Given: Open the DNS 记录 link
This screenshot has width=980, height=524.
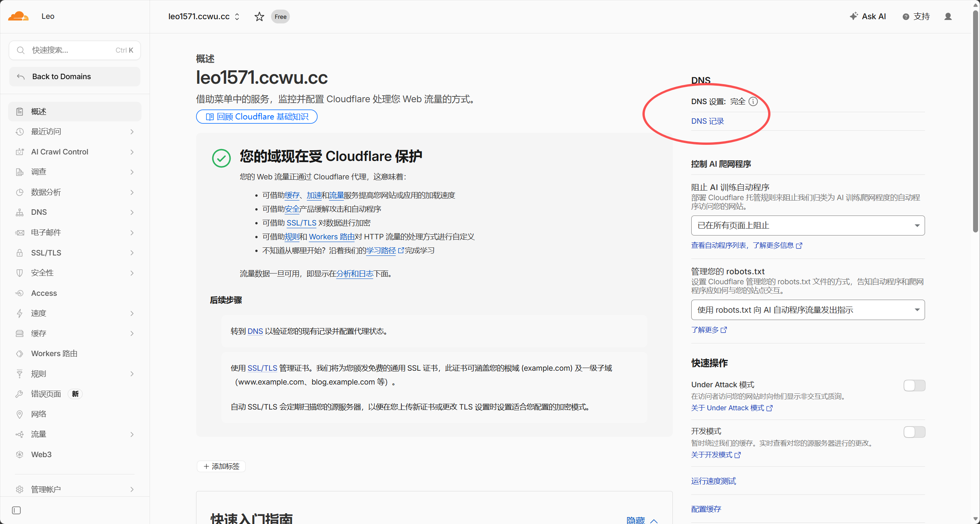Looking at the screenshot, I should 707,121.
